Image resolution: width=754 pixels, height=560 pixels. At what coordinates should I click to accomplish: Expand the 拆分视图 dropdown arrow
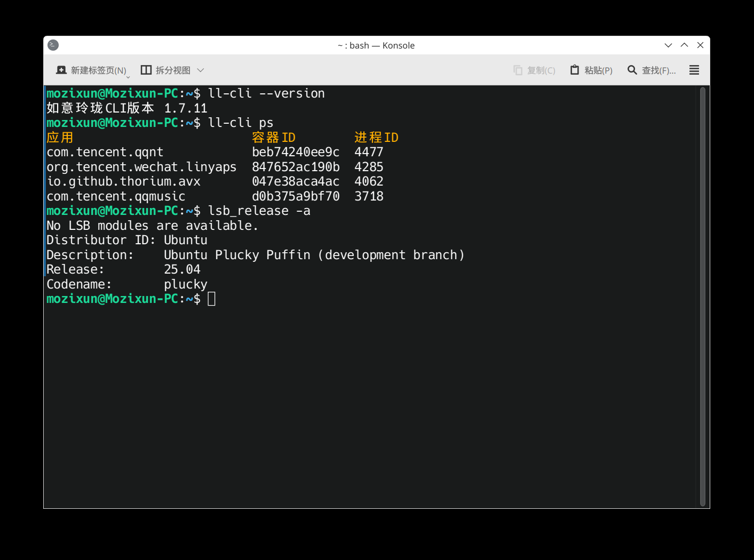[x=201, y=70]
